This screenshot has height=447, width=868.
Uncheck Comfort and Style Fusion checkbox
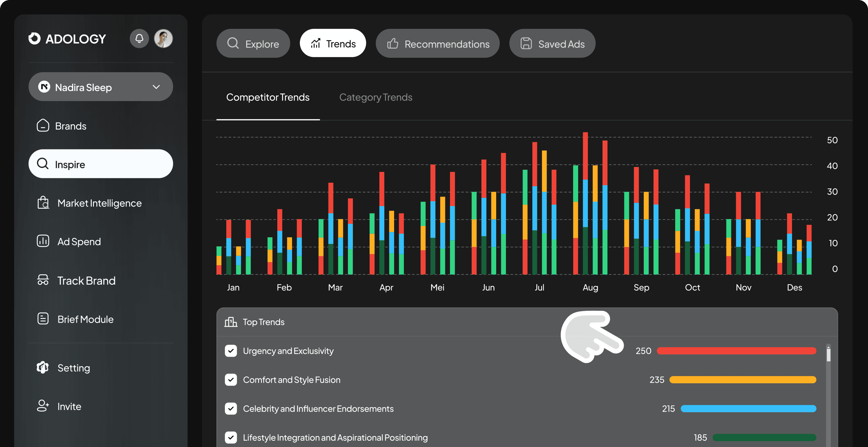(x=231, y=380)
